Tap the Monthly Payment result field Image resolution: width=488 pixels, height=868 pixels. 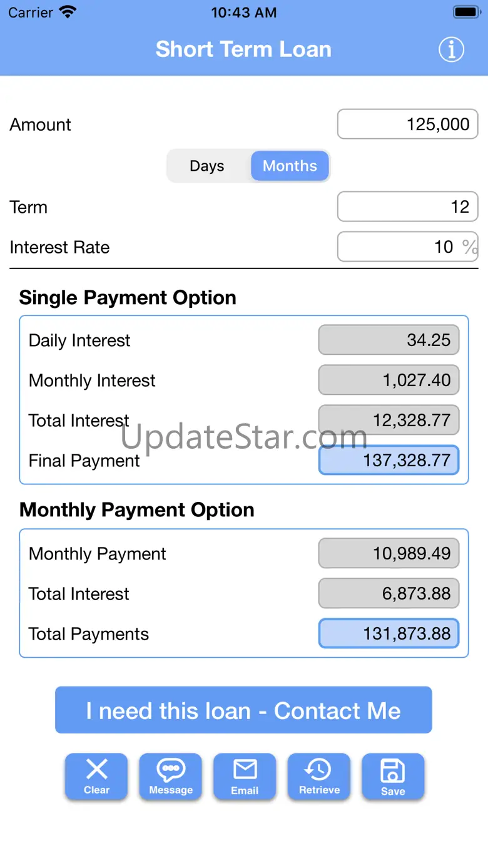(389, 553)
